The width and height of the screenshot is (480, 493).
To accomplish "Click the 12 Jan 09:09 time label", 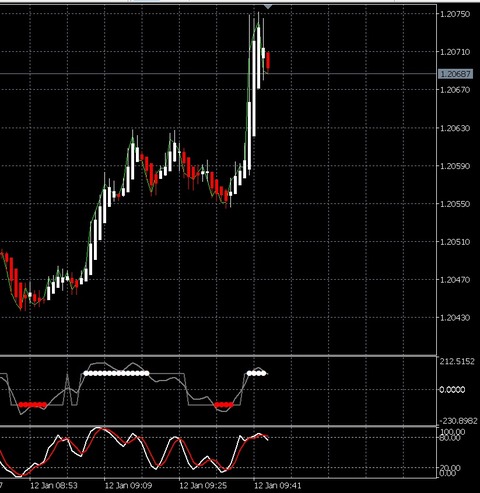I will point(128,485).
